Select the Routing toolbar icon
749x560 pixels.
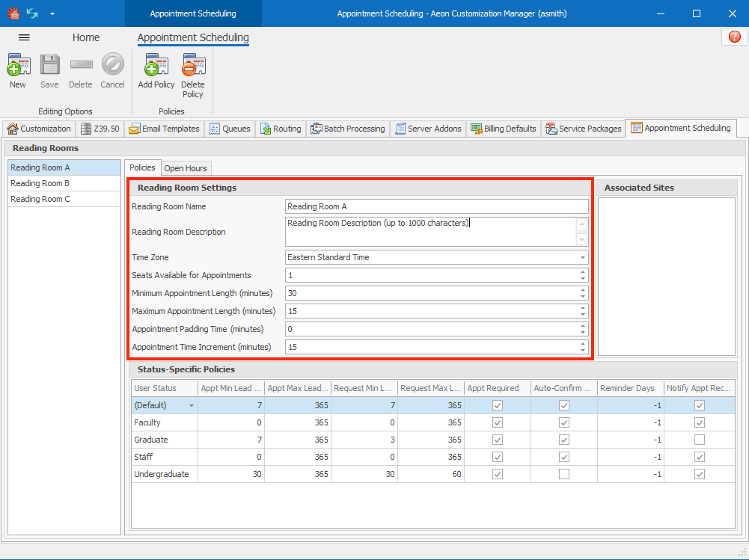[x=281, y=128]
